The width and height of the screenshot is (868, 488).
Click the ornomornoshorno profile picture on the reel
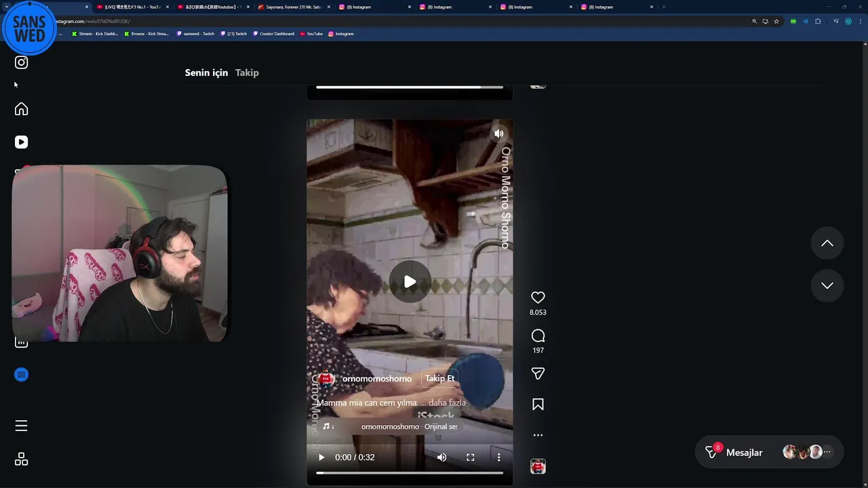[x=325, y=379]
